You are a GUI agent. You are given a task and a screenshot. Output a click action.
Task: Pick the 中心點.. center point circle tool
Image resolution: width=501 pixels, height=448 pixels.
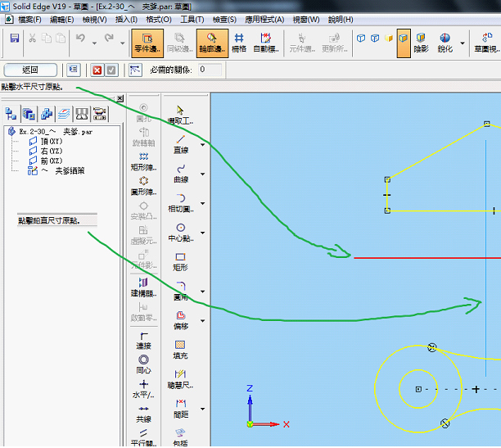[181, 233]
